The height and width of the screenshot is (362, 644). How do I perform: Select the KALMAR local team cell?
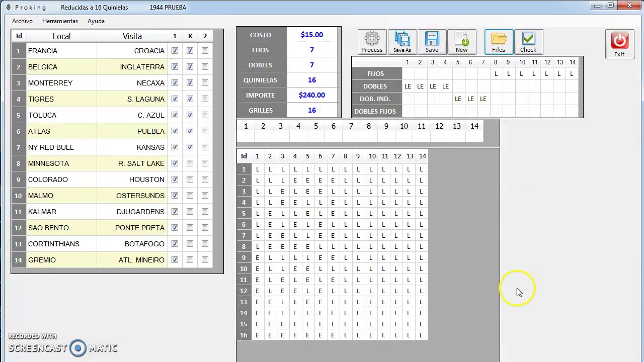coord(61,212)
